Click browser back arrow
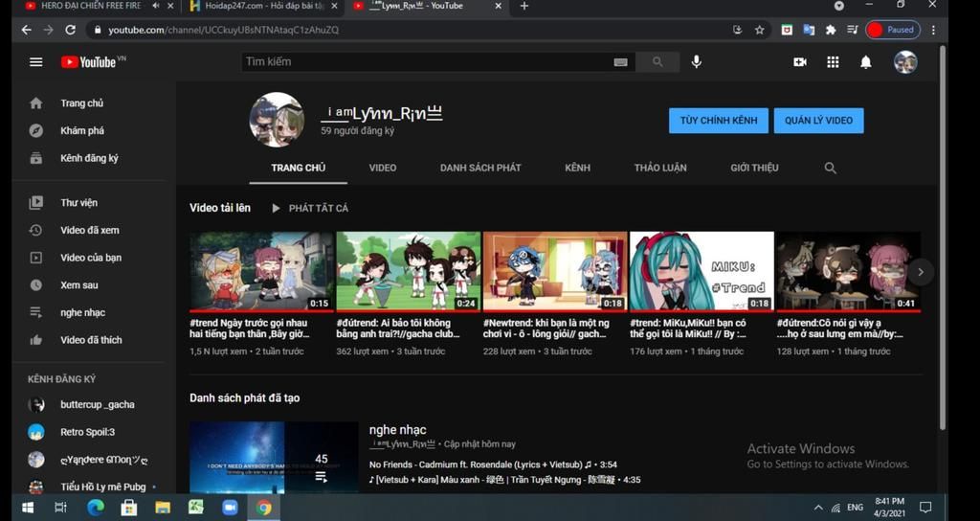 tap(26, 30)
